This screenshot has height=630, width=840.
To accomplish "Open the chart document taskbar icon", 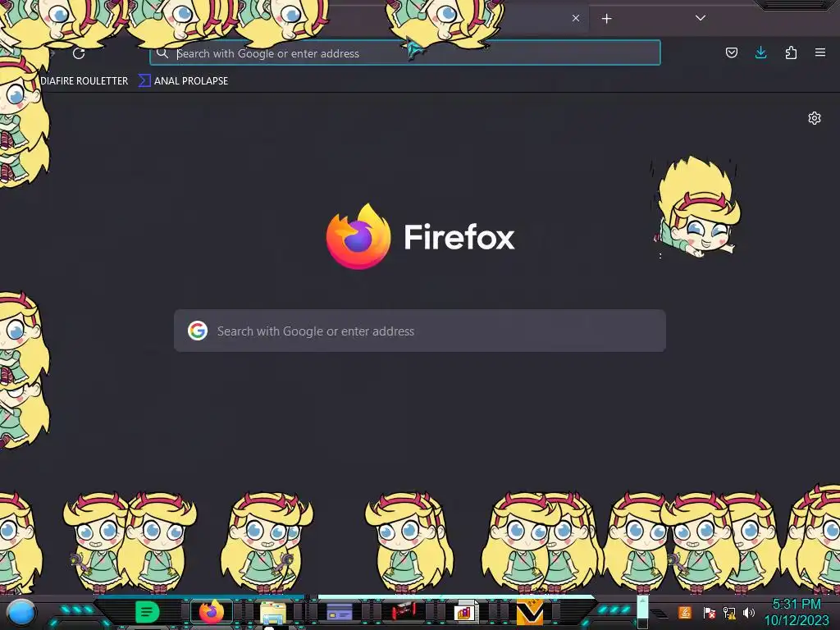I will click(466, 611).
